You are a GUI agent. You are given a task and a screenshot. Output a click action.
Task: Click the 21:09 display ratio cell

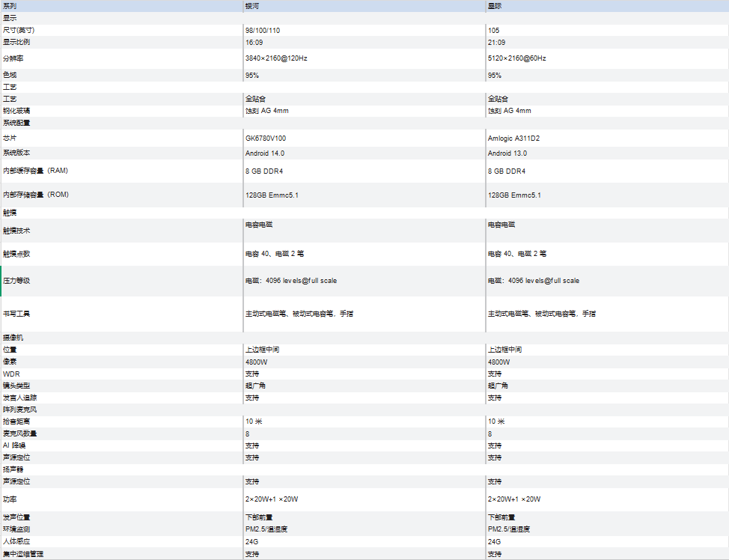click(x=607, y=43)
